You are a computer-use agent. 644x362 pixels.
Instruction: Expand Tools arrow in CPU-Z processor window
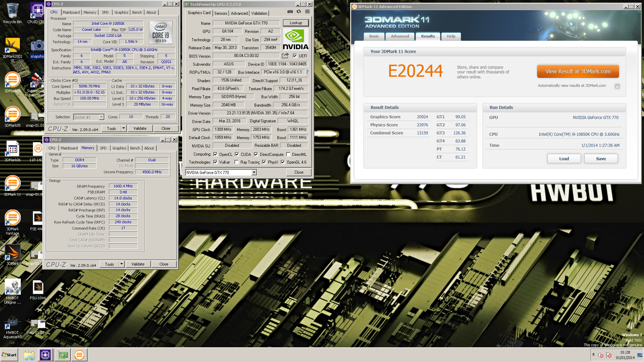coord(123,128)
